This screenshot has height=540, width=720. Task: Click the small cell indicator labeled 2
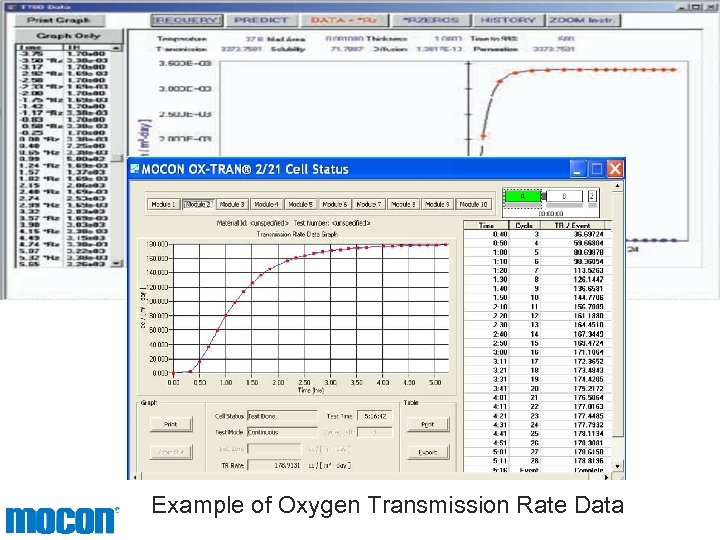point(592,197)
